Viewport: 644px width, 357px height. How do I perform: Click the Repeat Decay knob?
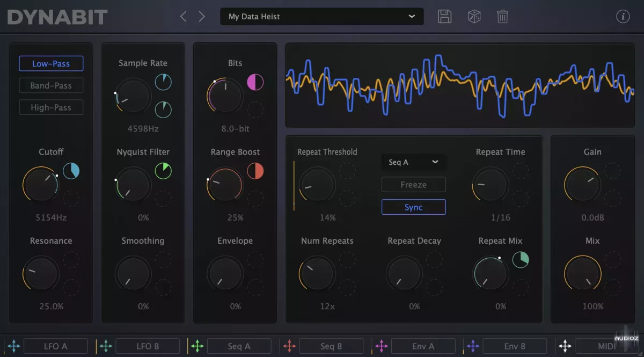405,273
